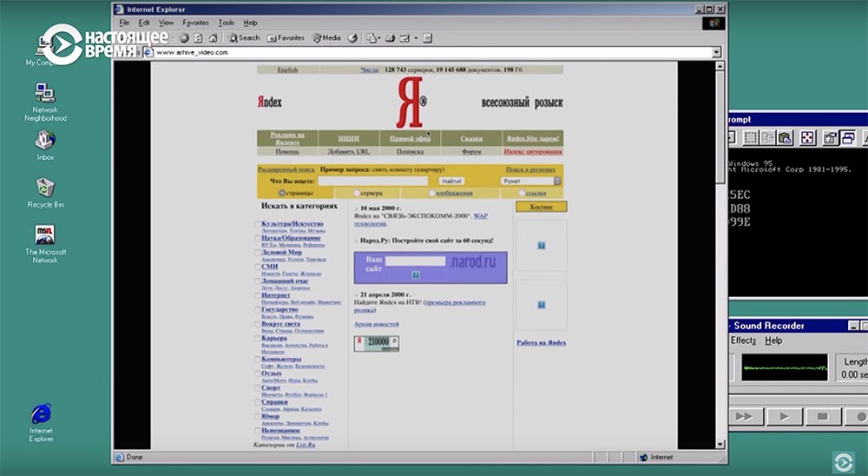Click the Yandex search query field
Image resolution: width=868 pixels, height=476 pixels.
pyautogui.click(x=372, y=182)
